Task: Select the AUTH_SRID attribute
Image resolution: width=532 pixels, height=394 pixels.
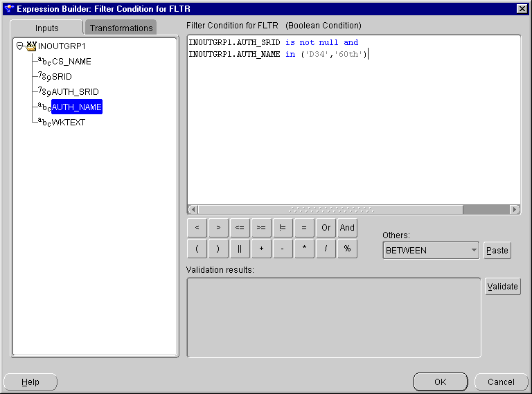Action: (75, 92)
